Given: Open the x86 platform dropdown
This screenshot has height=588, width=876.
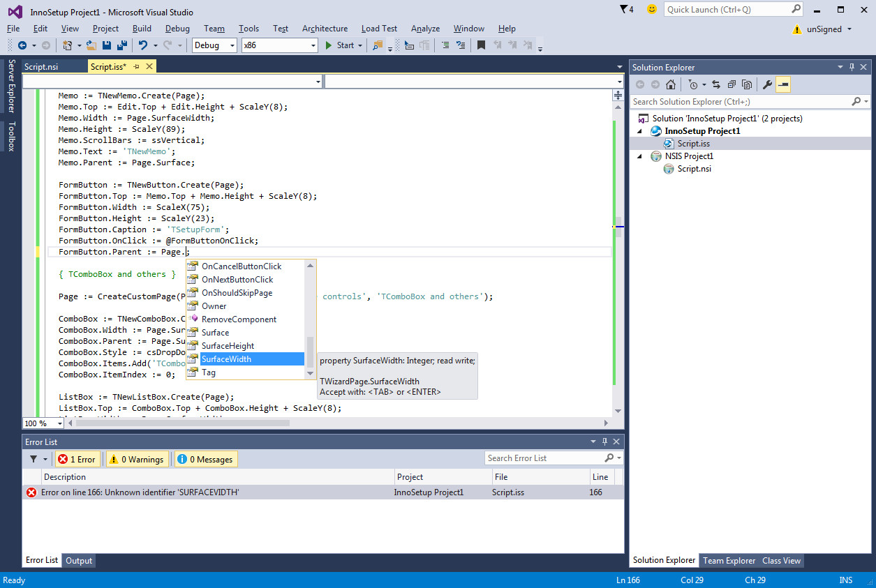Looking at the screenshot, I should [x=313, y=45].
